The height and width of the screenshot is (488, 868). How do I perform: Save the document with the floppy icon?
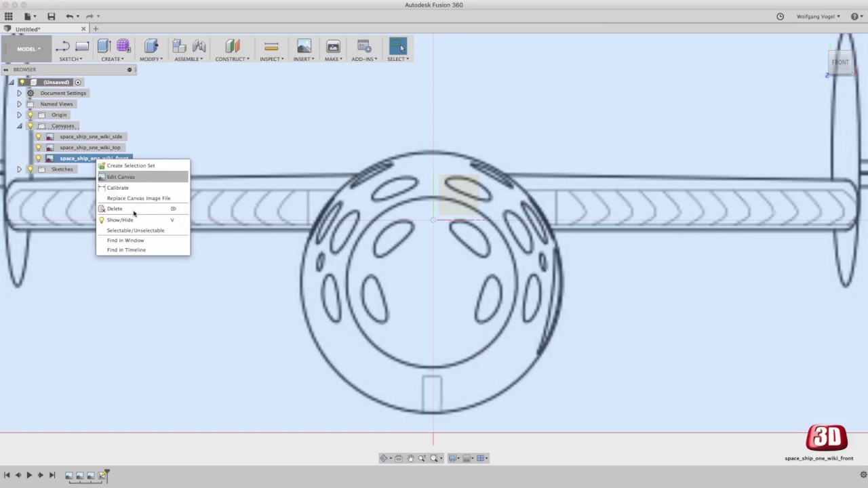click(x=51, y=16)
